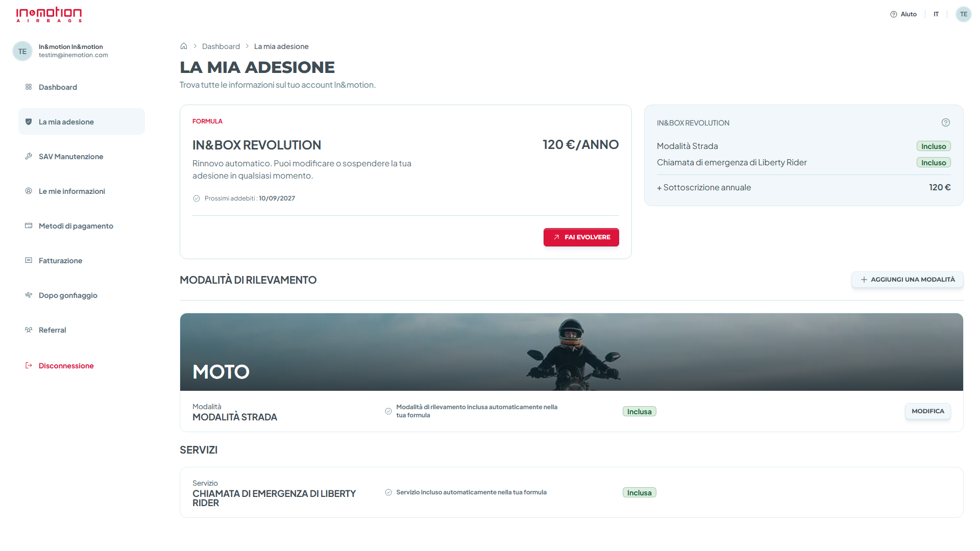
Task: Click the invoice icon of Fatturazione
Action: pos(29,260)
